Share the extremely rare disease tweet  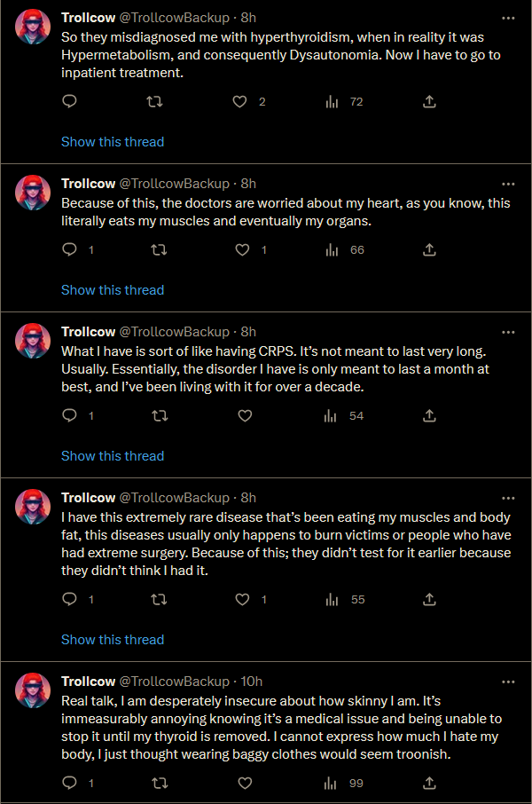click(429, 600)
